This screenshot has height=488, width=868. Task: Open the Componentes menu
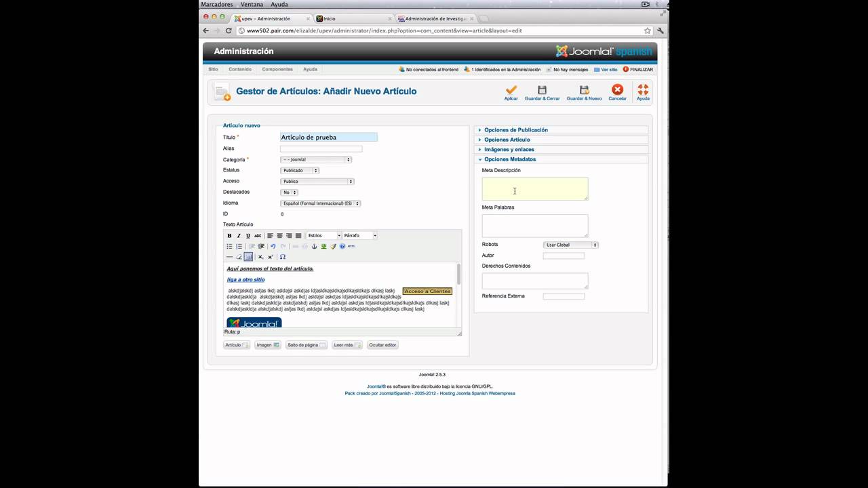pos(277,69)
